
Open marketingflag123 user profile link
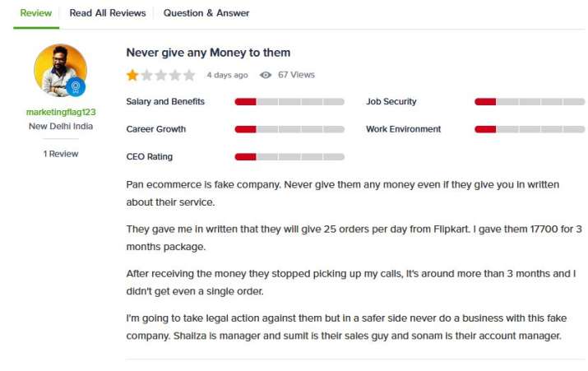coord(61,112)
